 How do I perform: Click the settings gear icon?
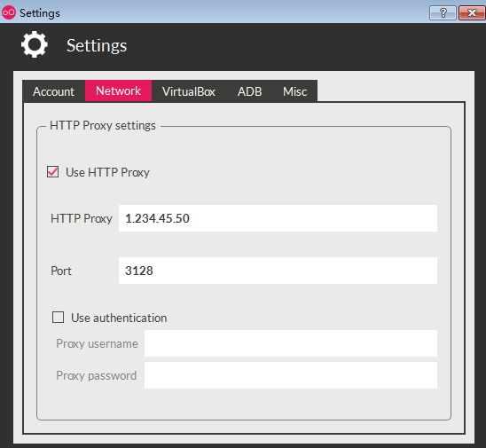tap(35, 44)
